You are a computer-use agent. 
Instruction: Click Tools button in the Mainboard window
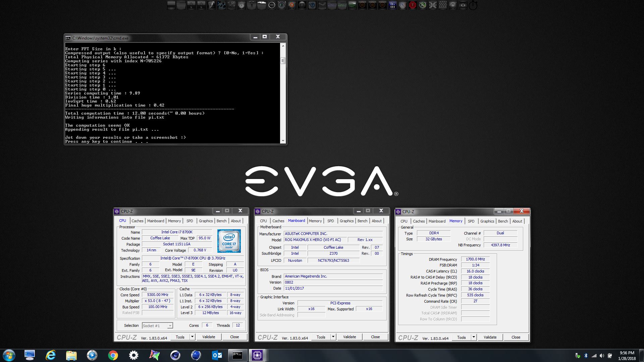(x=321, y=337)
